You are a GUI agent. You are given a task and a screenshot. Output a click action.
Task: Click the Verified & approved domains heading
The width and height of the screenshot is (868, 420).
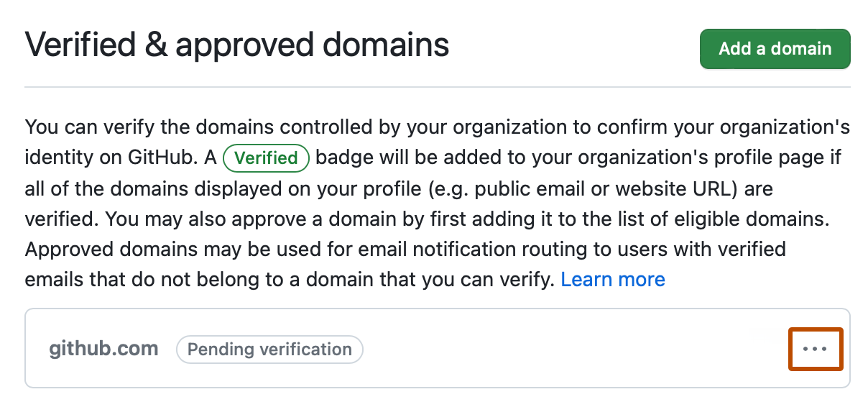click(237, 45)
